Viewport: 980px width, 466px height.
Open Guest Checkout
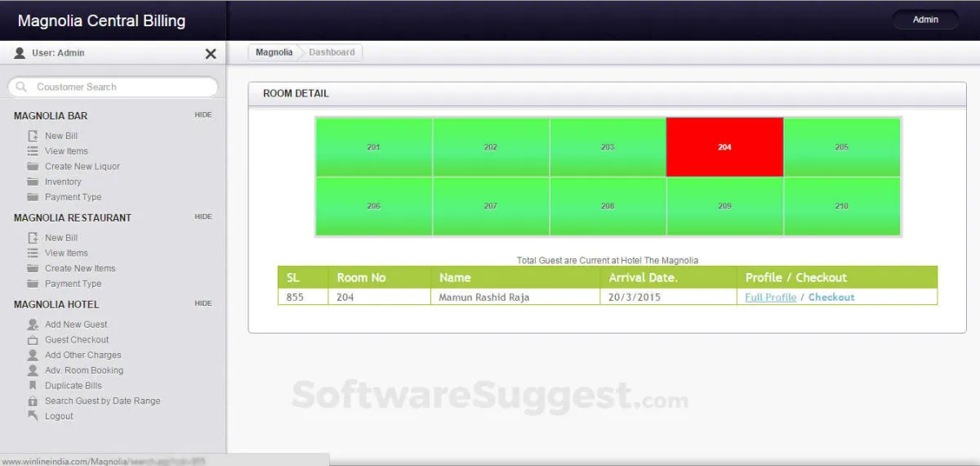(77, 340)
